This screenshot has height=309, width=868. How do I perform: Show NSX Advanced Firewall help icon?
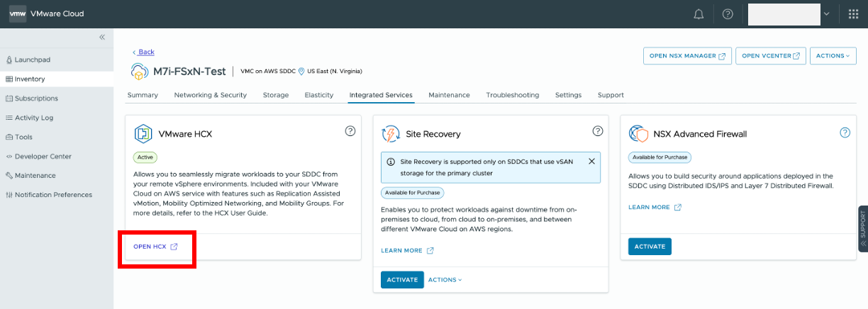pyautogui.click(x=845, y=133)
